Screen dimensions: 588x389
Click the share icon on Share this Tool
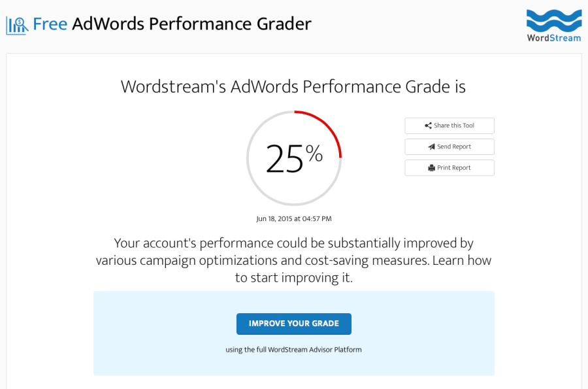click(x=428, y=126)
